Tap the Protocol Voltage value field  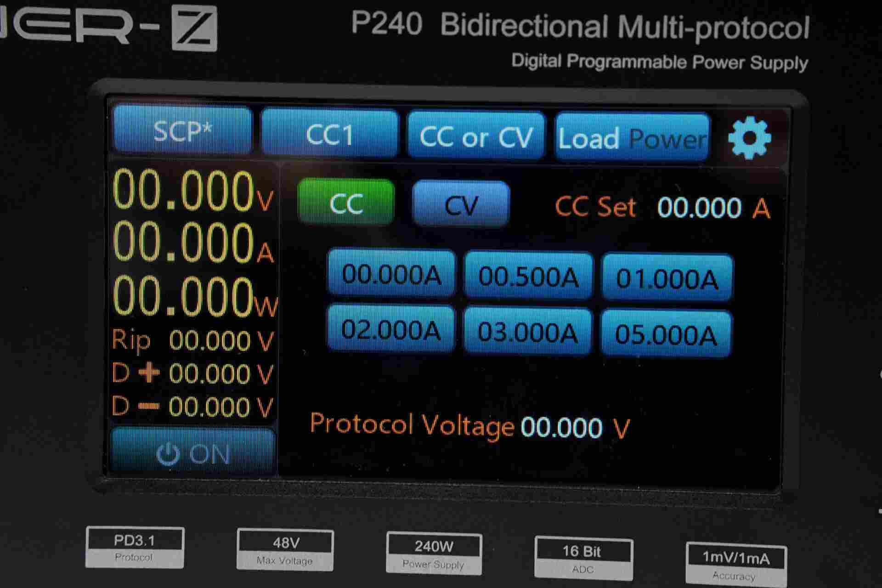tap(561, 428)
